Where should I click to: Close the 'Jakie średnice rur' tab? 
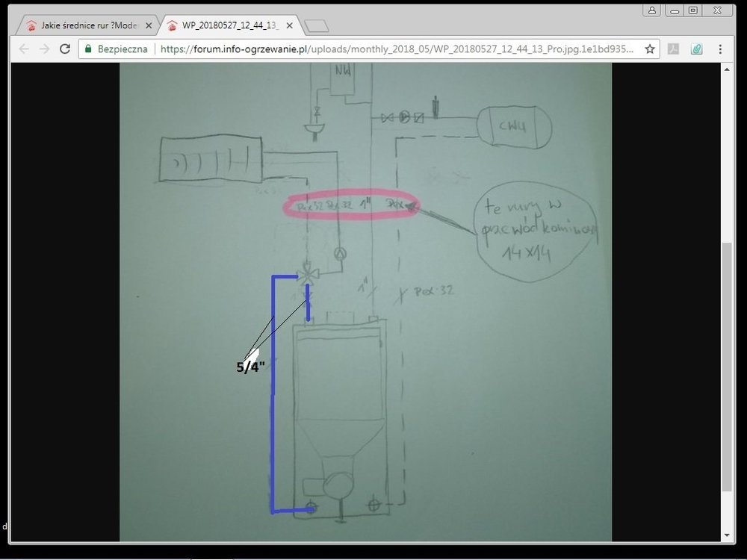(x=148, y=26)
